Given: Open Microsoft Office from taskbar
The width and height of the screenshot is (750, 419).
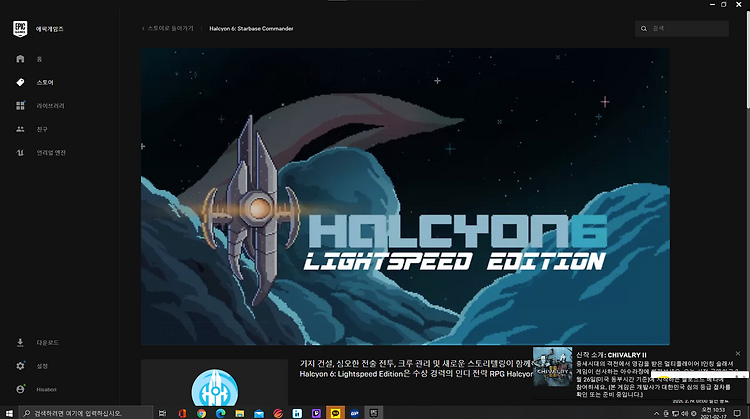Looking at the screenshot, I should [182, 413].
